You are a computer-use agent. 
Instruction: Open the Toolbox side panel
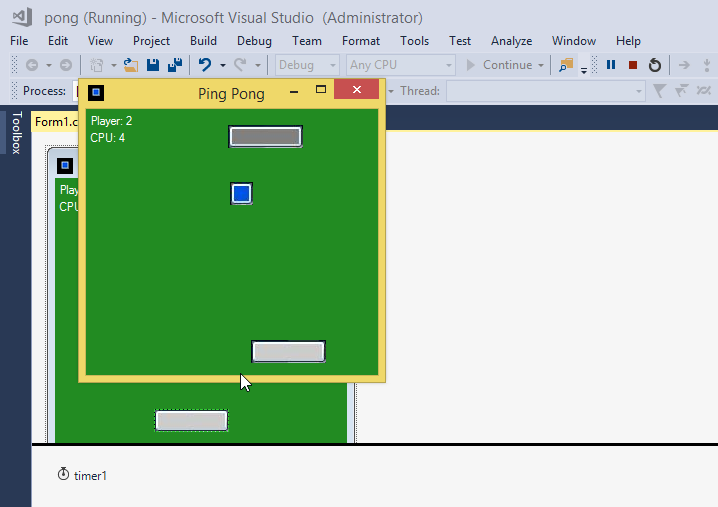tap(16, 133)
